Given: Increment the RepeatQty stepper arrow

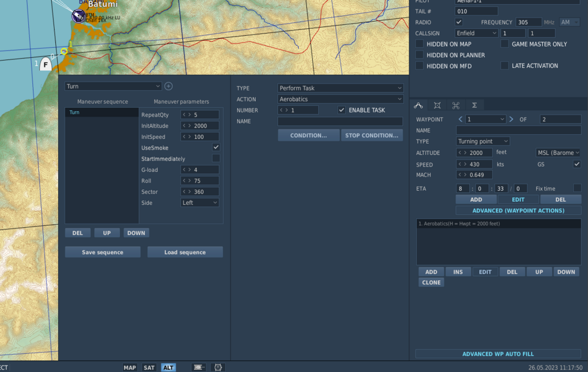Looking at the screenshot, I should (190, 115).
